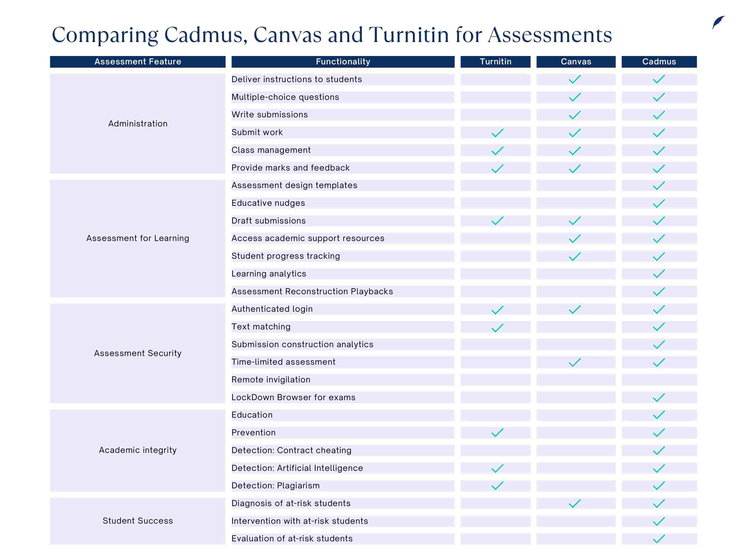
Task: Click Cadmus checkmark for Provide marks and feedback
Action: pos(659,168)
